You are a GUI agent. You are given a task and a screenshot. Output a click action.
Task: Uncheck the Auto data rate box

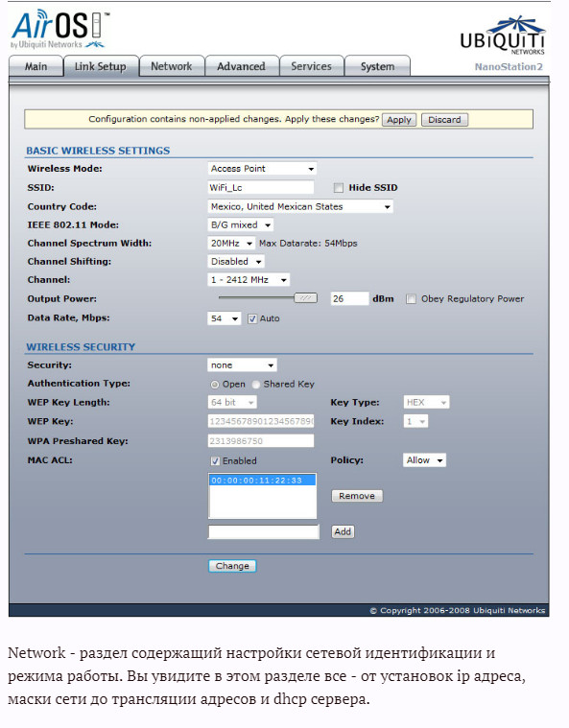click(252, 318)
